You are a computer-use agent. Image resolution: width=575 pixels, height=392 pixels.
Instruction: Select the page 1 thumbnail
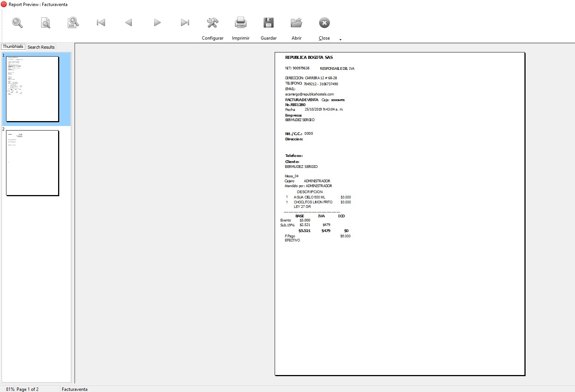32,89
